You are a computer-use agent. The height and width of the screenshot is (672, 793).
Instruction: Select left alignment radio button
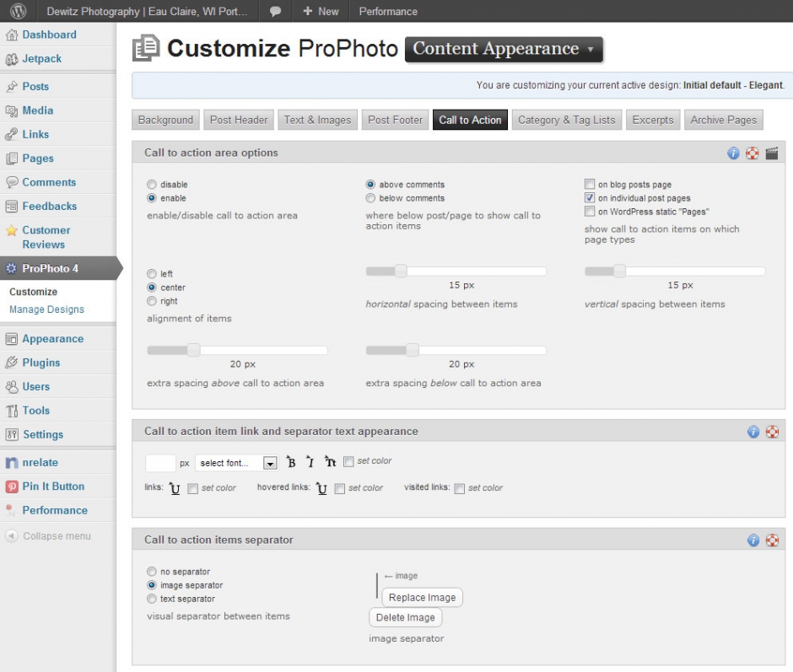(152, 274)
